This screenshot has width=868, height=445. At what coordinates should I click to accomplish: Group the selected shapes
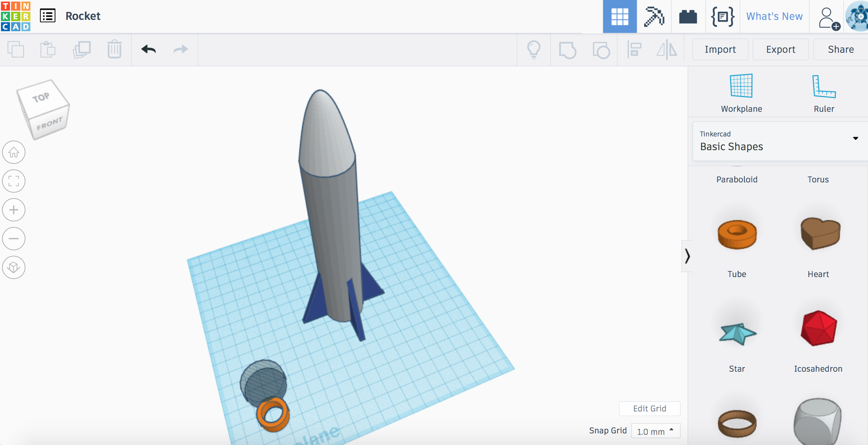pyautogui.click(x=567, y=50)
